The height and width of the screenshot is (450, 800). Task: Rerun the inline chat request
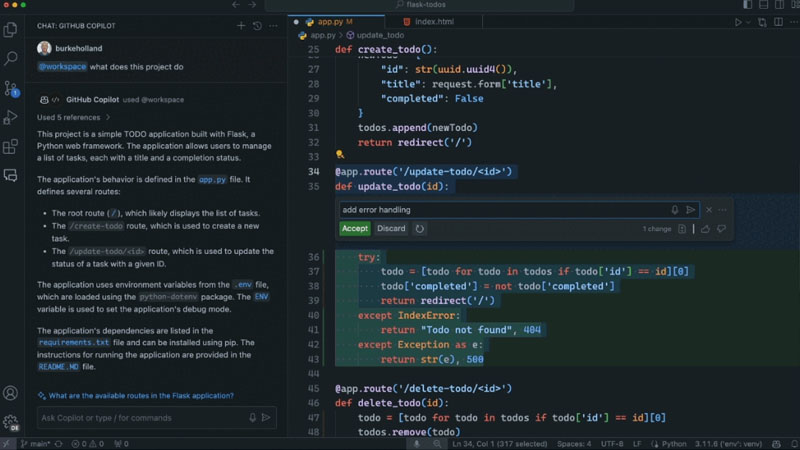tap(419, 229)
